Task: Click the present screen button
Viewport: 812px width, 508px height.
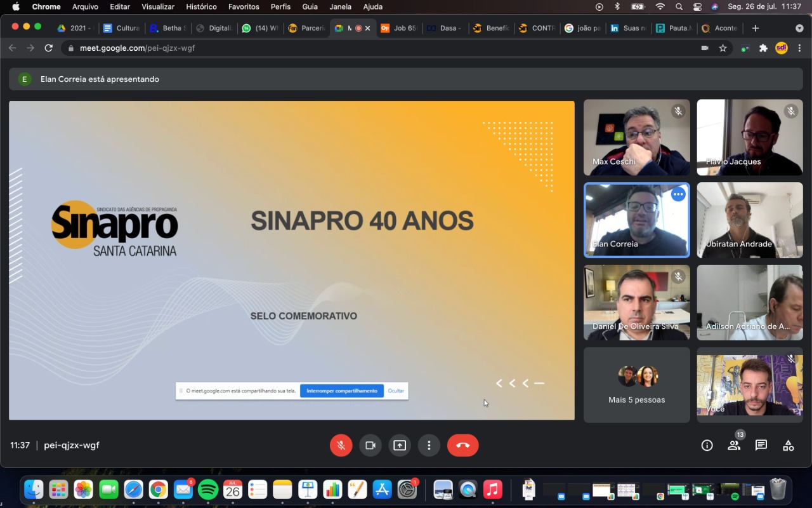Action: [400, 445]
